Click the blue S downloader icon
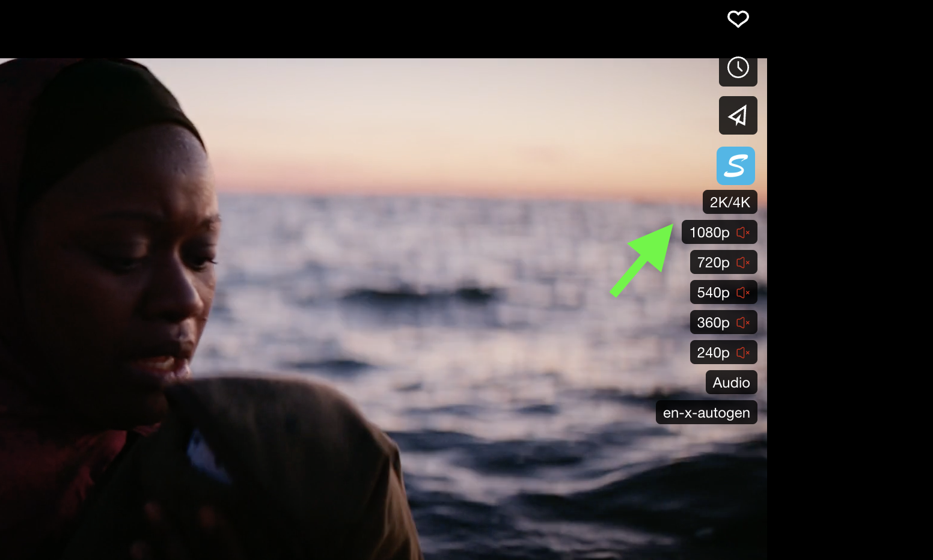The width and height of the screenshot is (933, 560). (736, 166)
